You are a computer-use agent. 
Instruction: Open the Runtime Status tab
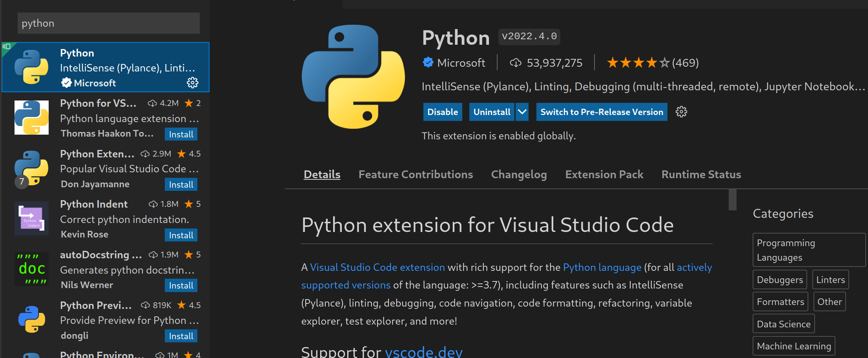click(701, 174)
